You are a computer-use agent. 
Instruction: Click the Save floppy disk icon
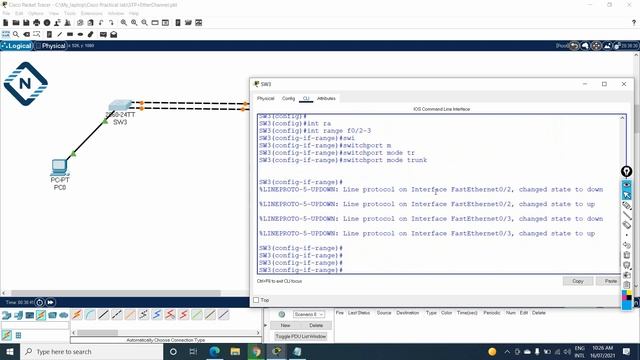26,23
